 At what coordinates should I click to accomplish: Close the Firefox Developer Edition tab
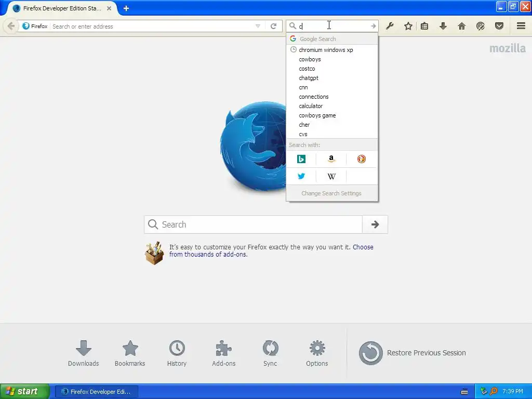point(109,8)
